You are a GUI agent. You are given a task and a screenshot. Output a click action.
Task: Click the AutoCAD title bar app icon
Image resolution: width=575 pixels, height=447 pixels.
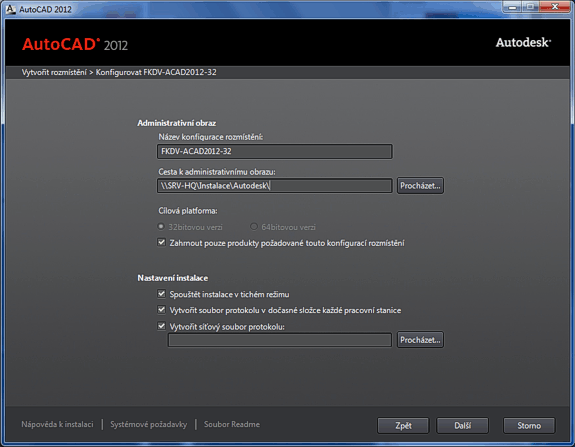coord(10,9)
